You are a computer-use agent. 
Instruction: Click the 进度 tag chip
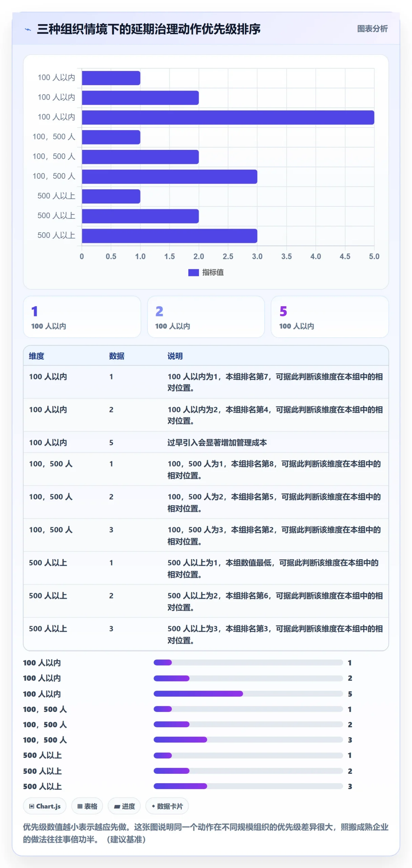(124, 806)
